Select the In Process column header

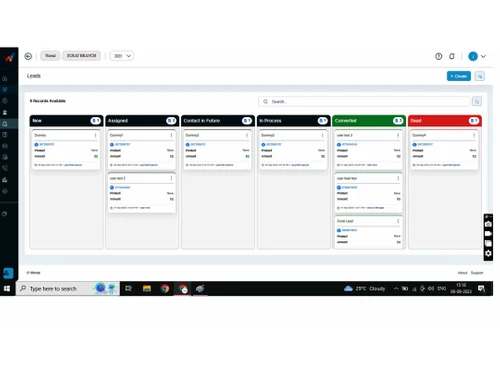pos(293,121)
